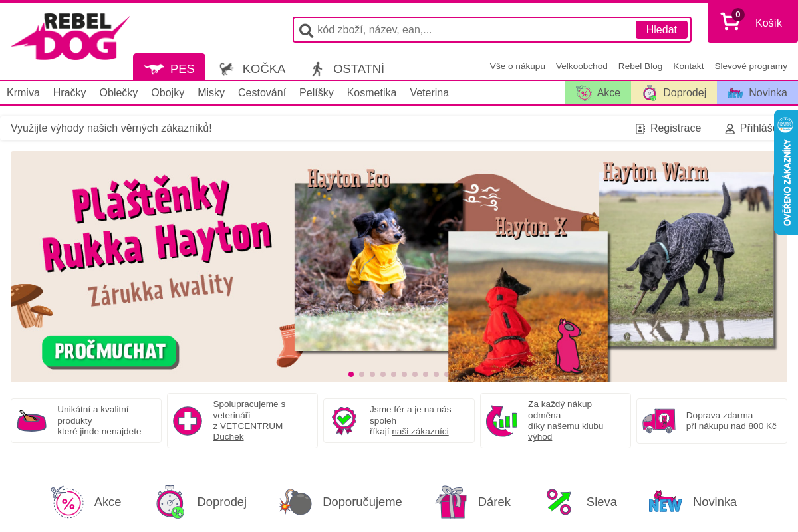Viewport: 798px width, 532px height.
Task: Open the Rebel Dog logo homepage
Action: [70, 37]
